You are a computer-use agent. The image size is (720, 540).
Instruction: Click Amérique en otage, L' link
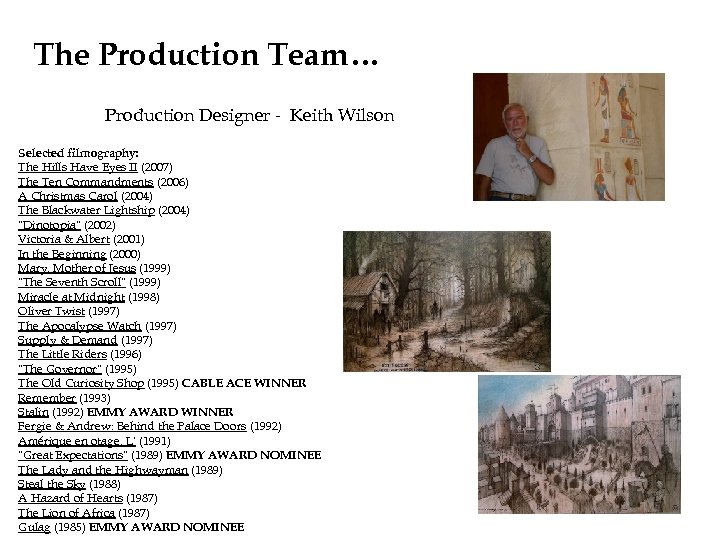[77, 441]
